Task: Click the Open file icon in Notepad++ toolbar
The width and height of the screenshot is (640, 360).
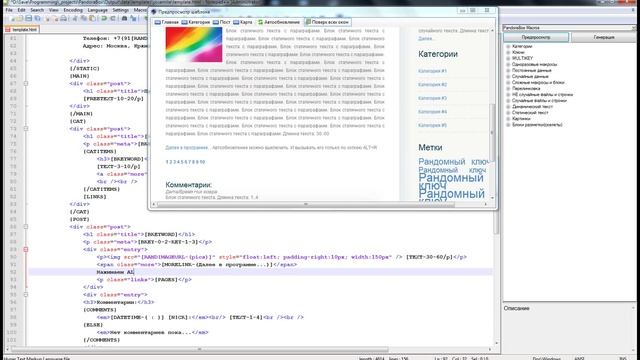Action: tap(20, 18)
